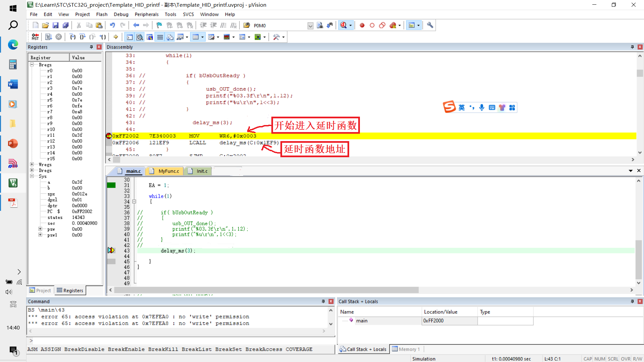Click the Indent selection icon
Image resolution: width=644 pixels, height=362 pixels.
pyautogui.click(x=203, y=25)
